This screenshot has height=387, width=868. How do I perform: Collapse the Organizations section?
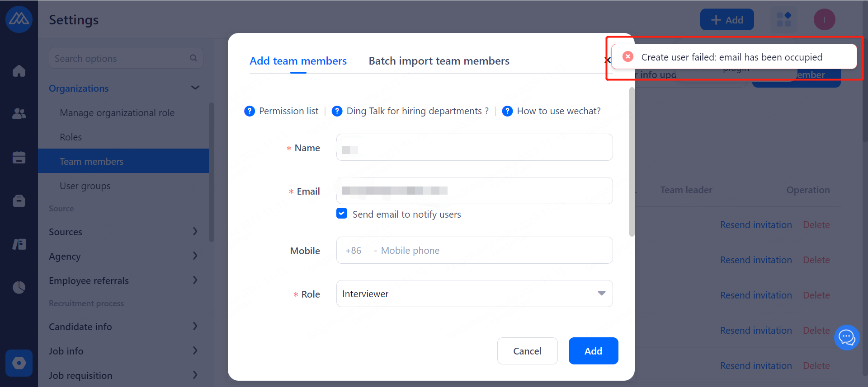(195, 88)
